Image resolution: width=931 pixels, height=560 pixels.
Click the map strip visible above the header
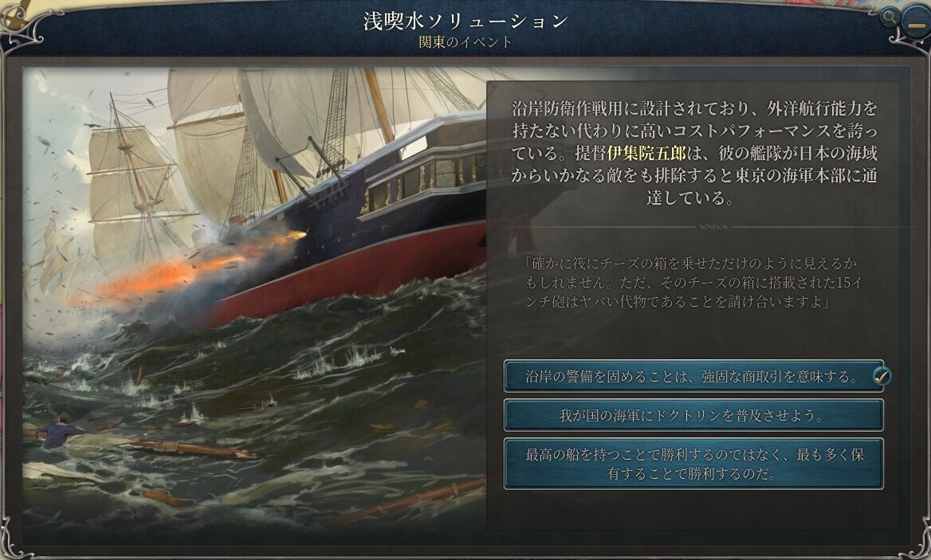[178, 6]
